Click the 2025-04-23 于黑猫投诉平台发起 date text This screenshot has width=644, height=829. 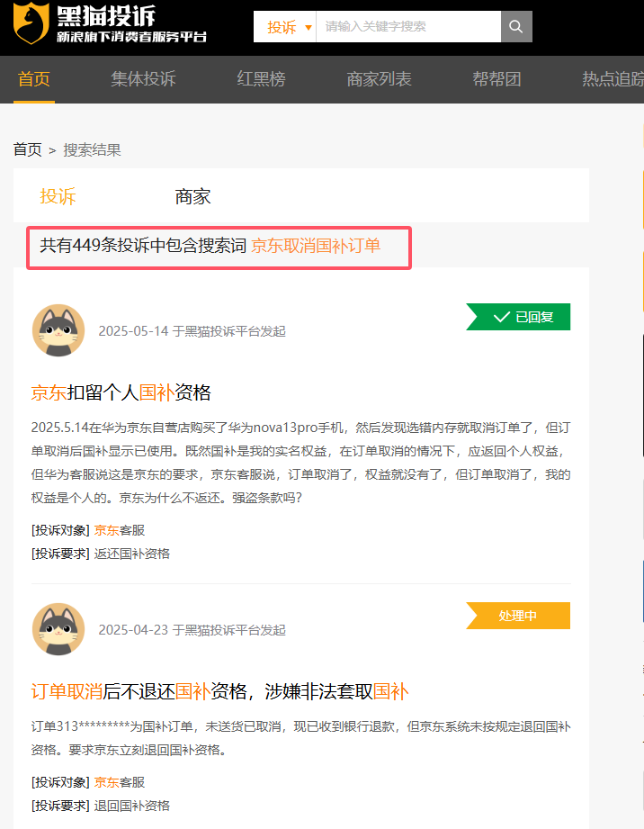tap(192, 630)
